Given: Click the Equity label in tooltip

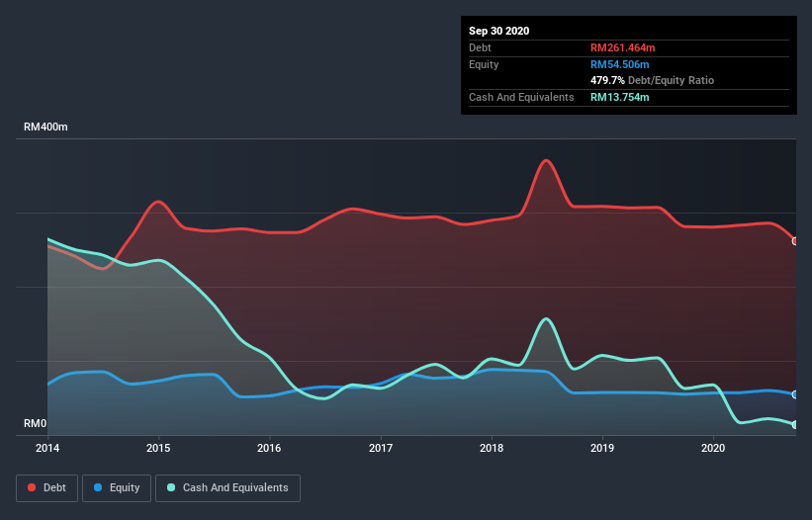Looking at the screenshot, I should coord(484,64).
